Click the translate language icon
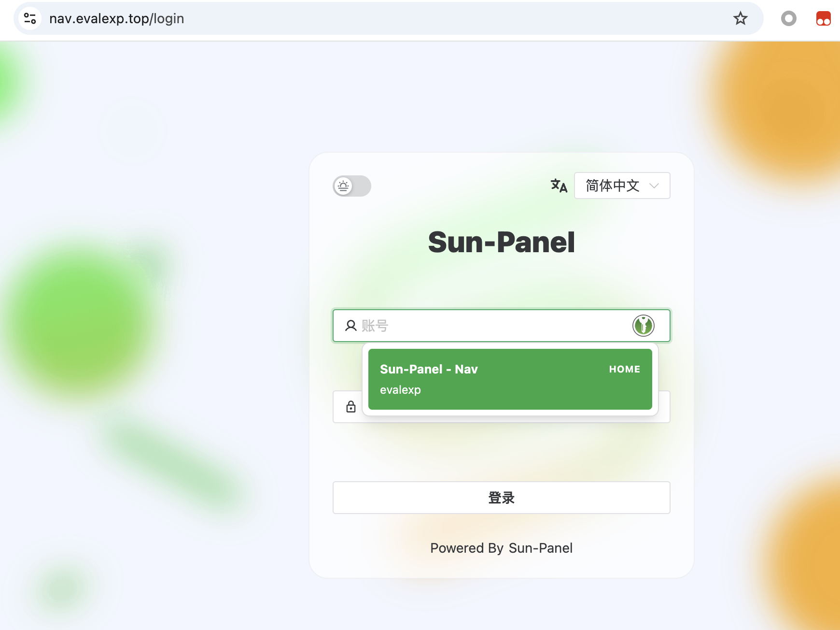The height and width of the screenshot is (630, 840). click(x=559, y=186)
